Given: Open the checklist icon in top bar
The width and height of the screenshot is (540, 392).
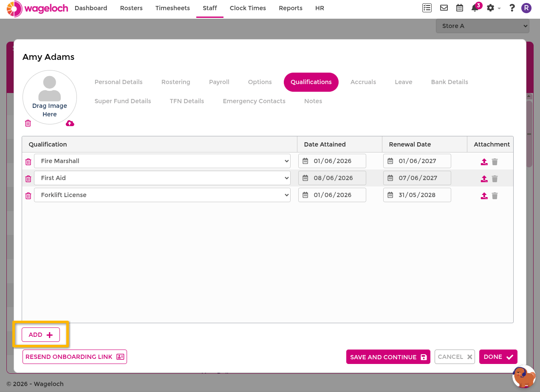Looking at the screenshot, I should (427, 8).
